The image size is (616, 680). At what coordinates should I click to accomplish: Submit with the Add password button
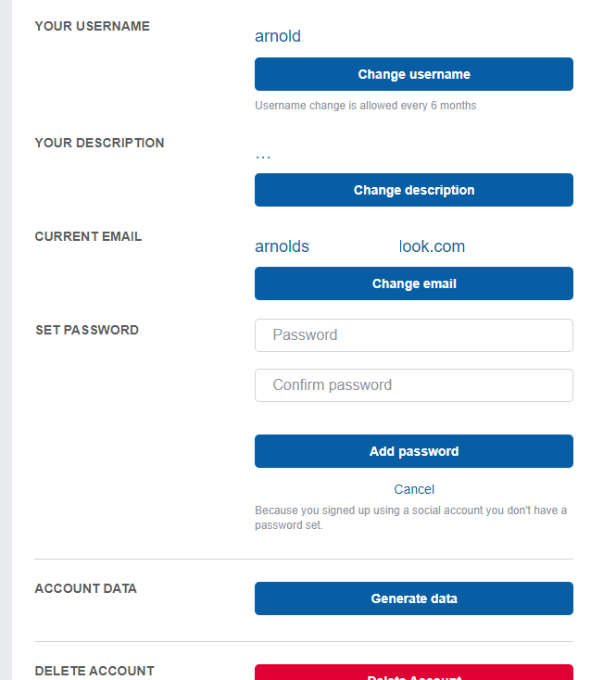pyautogui.click(x=413, y=451)
